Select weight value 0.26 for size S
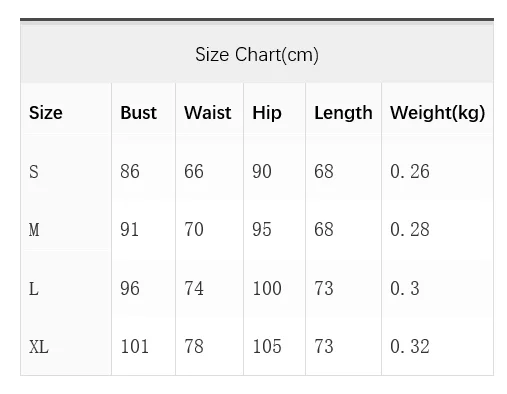 click(x=410, y=172)
